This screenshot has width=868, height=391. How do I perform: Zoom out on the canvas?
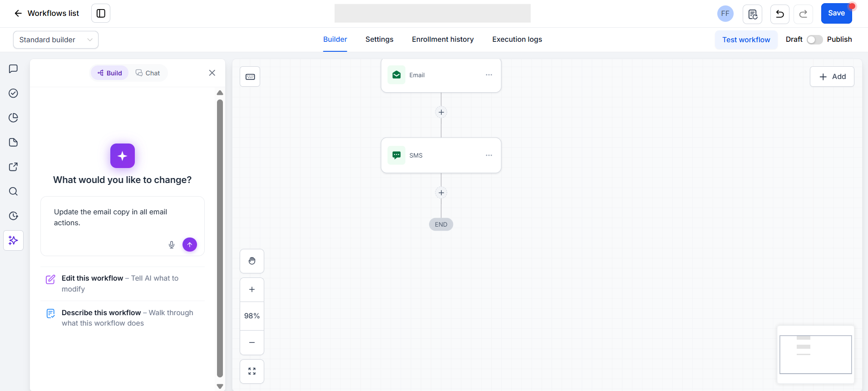pos(252,342)
